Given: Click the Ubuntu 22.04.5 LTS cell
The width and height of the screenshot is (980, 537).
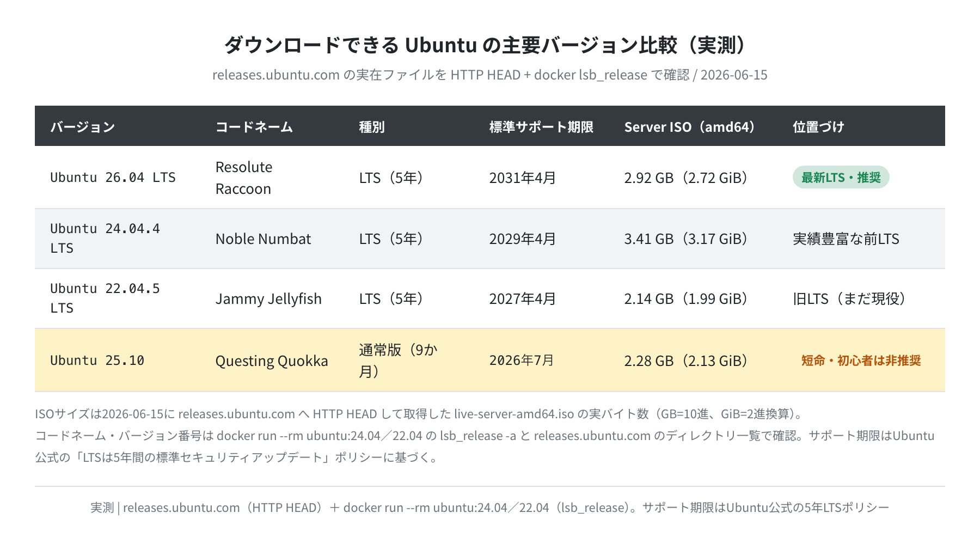Looking at the screenshot, I should 105,298.
